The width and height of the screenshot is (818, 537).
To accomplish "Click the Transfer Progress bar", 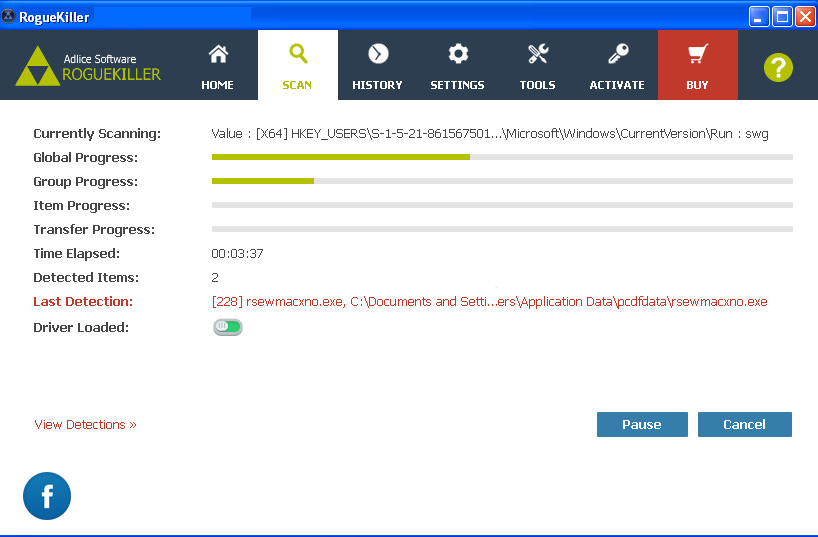I will 502,229.
